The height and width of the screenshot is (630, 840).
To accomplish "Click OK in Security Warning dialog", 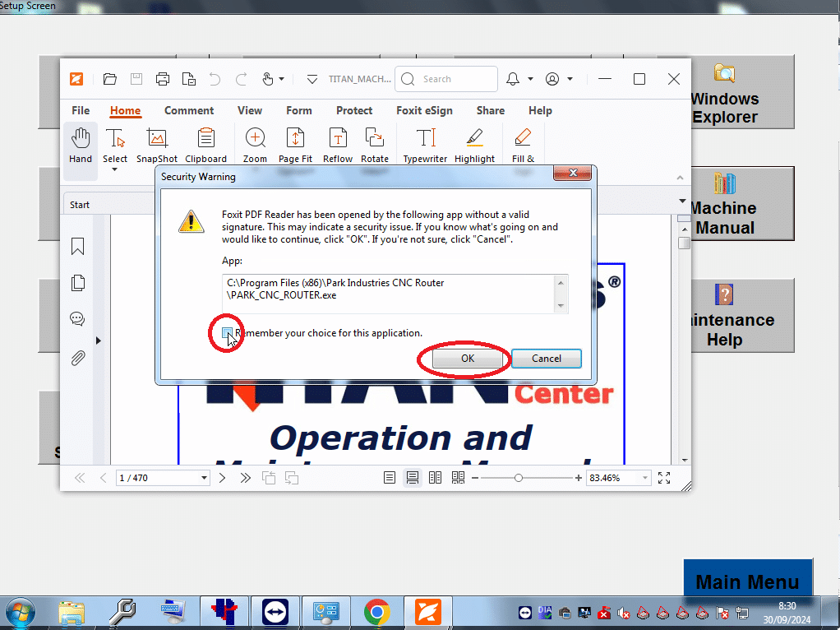I will (467, 359).
